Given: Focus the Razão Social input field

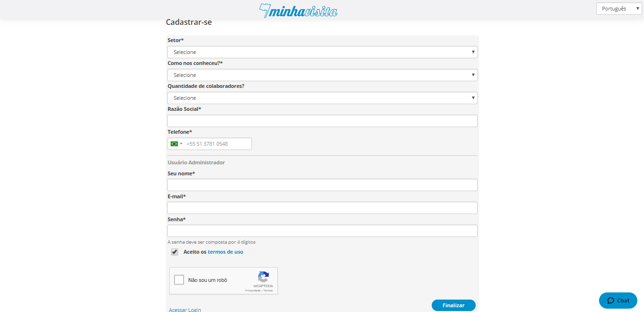Looking at the screenshot, I should point(322,121).
